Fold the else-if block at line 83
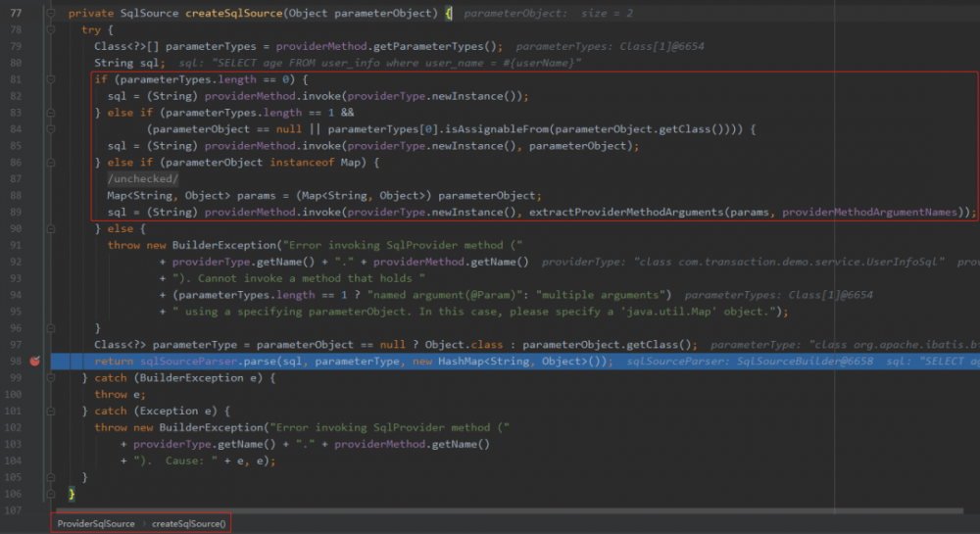This screenshot has height=534, width=980. coord(51,113)
